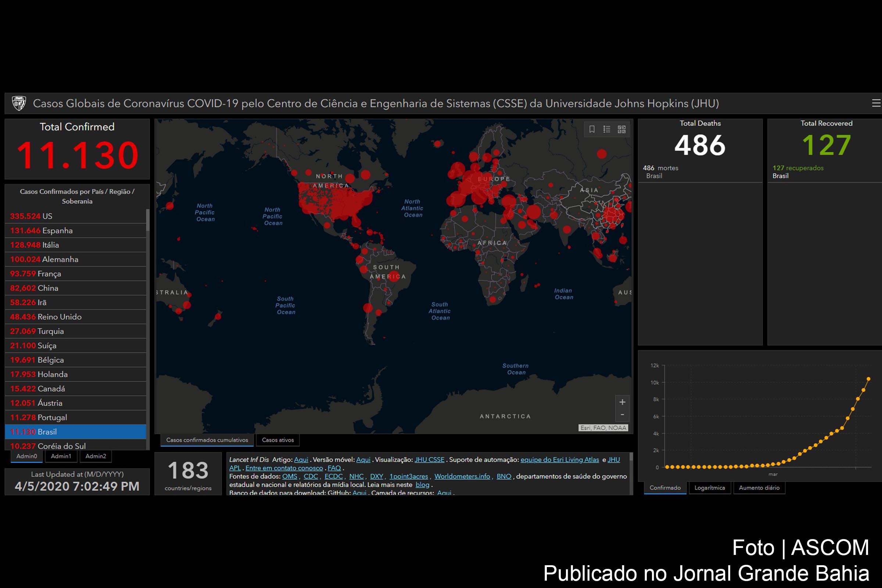Show the Confirmado chart tab
This screenshot has width=882, height=588.
[665, 488]
